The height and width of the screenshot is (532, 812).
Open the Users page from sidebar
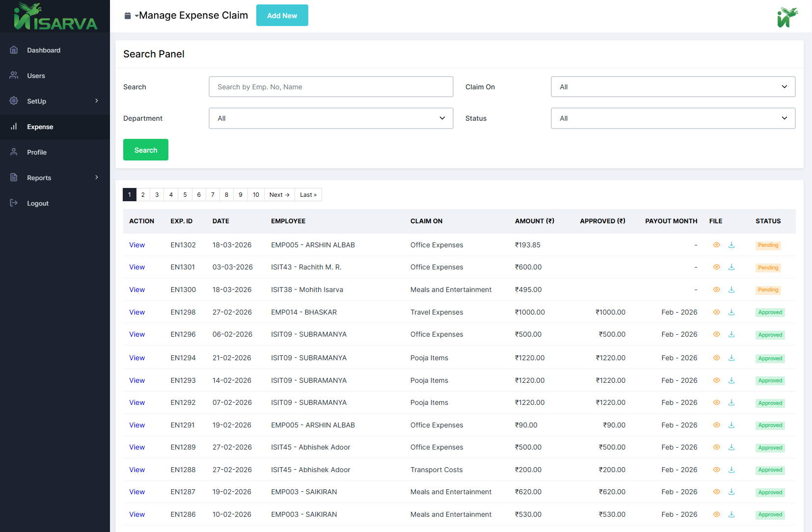coord(36,76)
